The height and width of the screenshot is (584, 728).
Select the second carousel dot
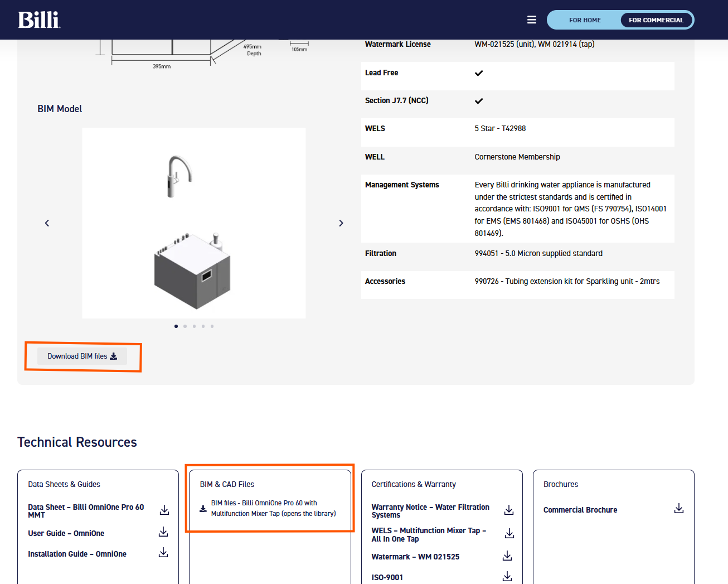click(185, 326)
